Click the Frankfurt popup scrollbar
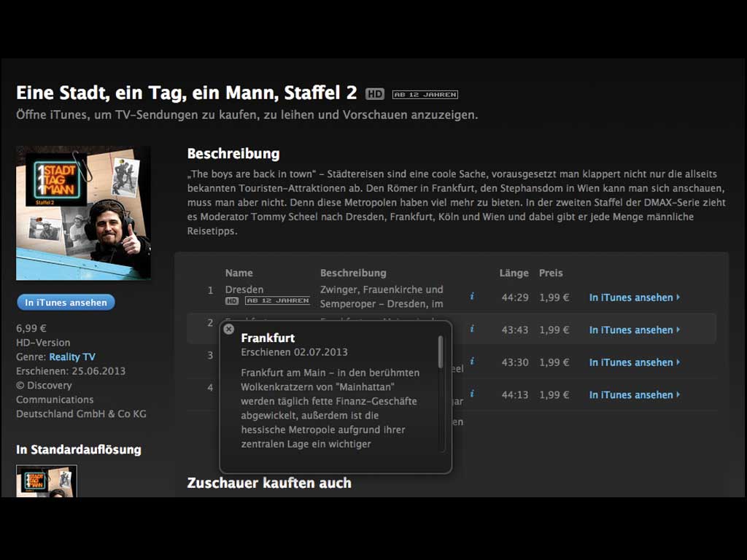The height and width of the screenshot is (560, 747). coord(441,351)
